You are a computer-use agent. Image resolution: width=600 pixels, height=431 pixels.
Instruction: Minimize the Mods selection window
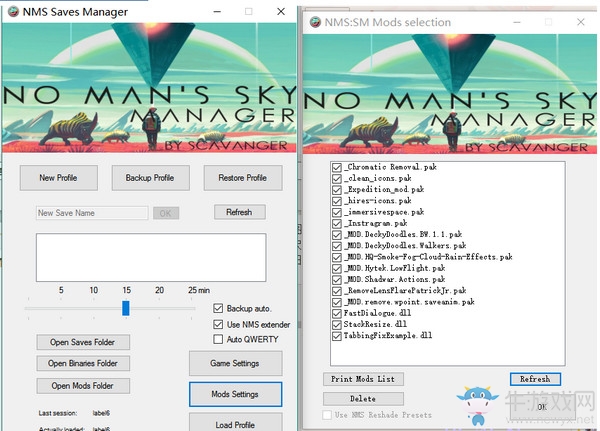[517, 22]
